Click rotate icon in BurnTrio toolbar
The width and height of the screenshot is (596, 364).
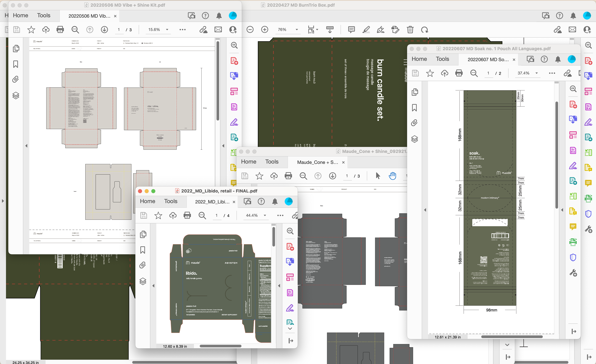click(425, 29)
